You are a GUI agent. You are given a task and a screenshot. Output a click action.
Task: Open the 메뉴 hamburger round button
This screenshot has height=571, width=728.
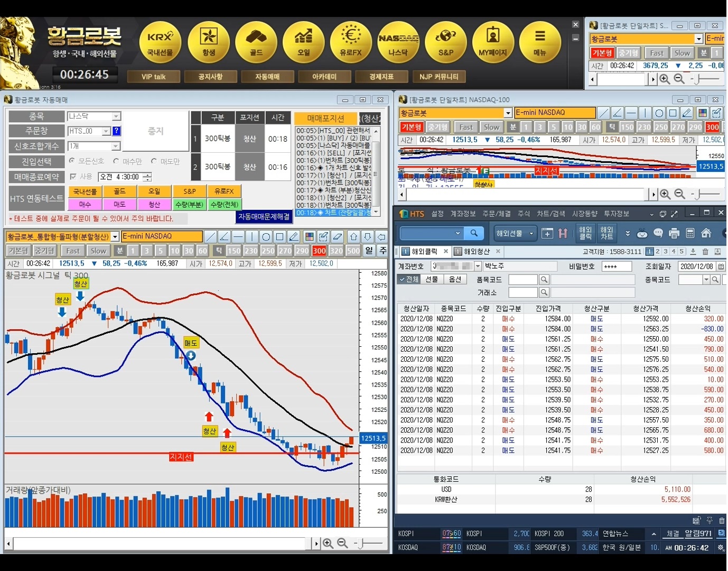click(x=540, y=42)
